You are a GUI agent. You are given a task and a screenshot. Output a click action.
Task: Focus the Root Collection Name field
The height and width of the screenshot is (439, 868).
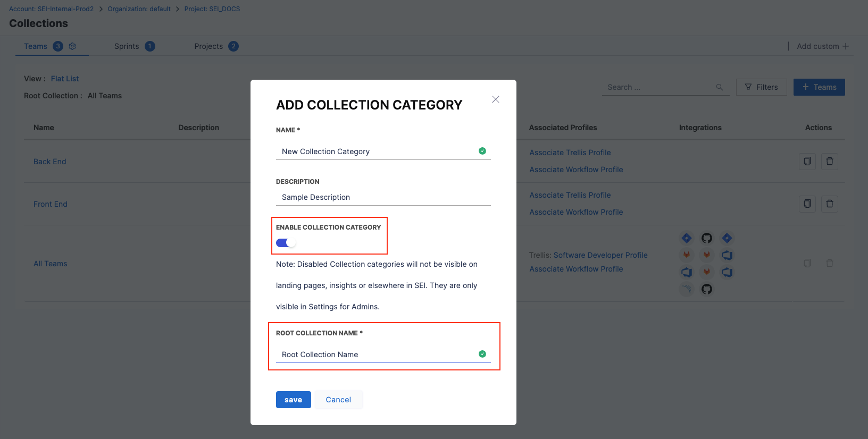378,354
